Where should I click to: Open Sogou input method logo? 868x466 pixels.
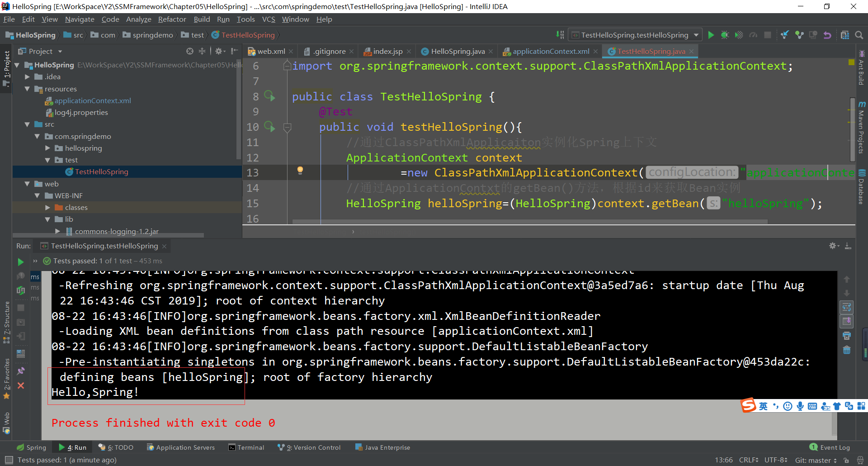[748, 405]
